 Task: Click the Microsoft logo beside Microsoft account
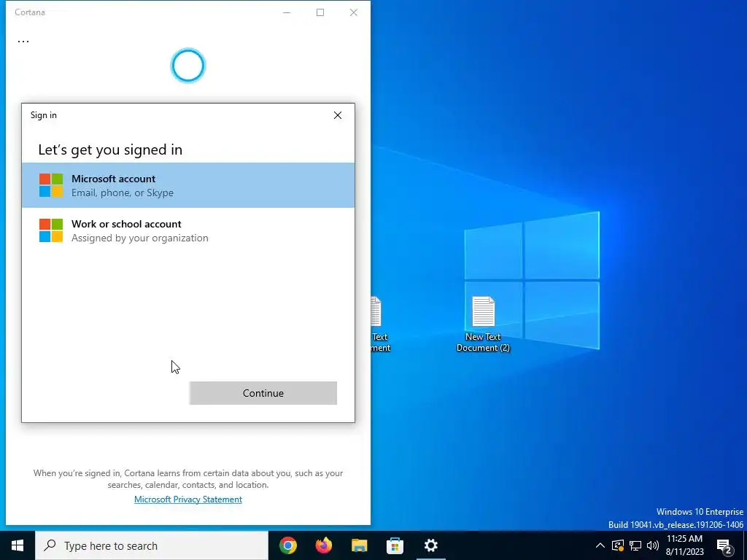click(x=51, y=185)
